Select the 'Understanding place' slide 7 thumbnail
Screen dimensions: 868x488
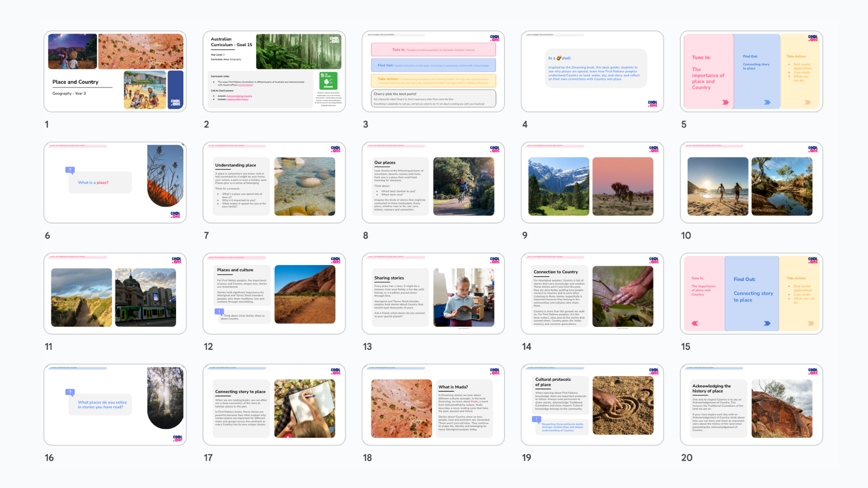(274, 183)
